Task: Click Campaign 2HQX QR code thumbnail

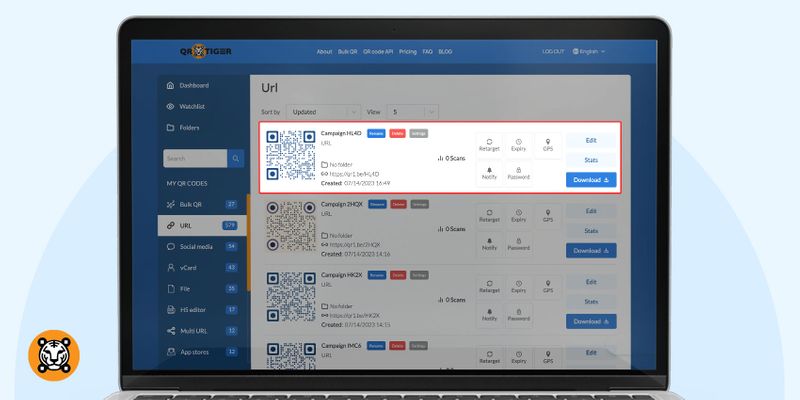Action: coord(291,226)
